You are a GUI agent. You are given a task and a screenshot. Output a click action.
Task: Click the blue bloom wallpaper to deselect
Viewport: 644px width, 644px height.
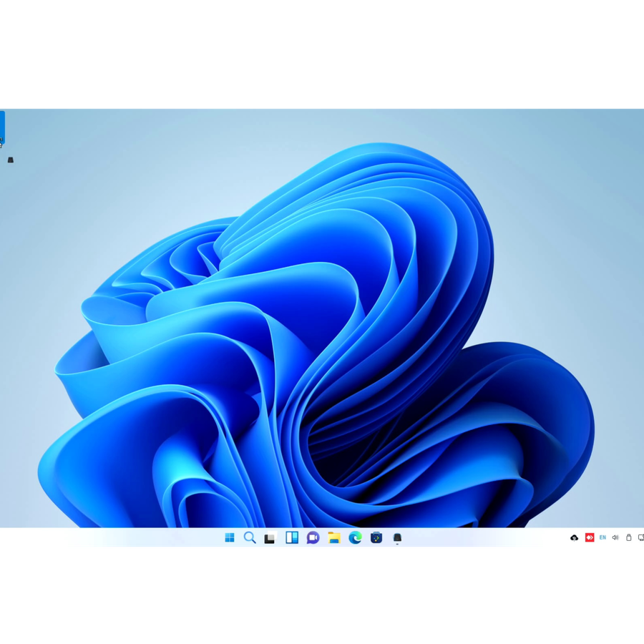[x=328, y=349]
